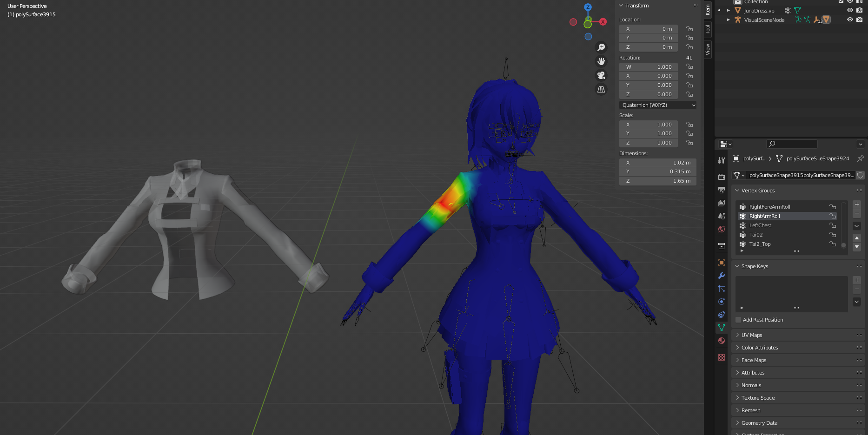
Task: Expand JunaDress.vb in the outliner
Action: (728, 11)
